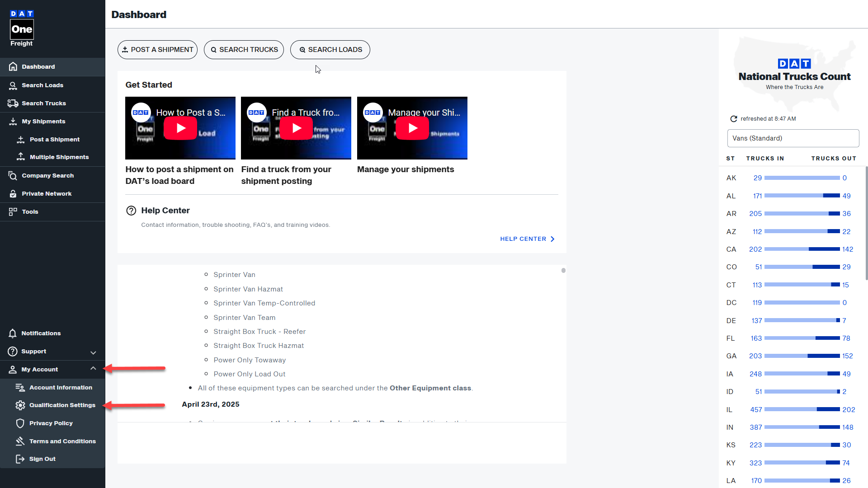Click the Company Search icon
This screenshot has width=868, height=488.
tap(13, 175)
